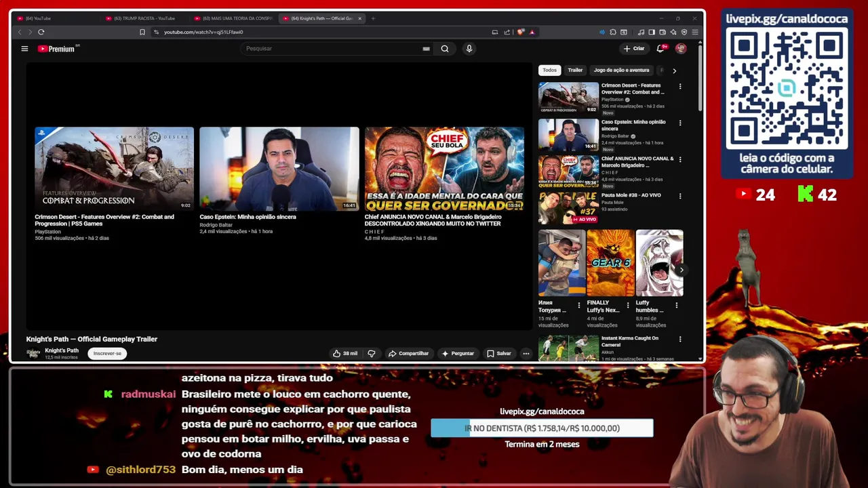Click the YouTube page vertical scrollbar
This screenshot has width=868, height=488.
[700, 78]
